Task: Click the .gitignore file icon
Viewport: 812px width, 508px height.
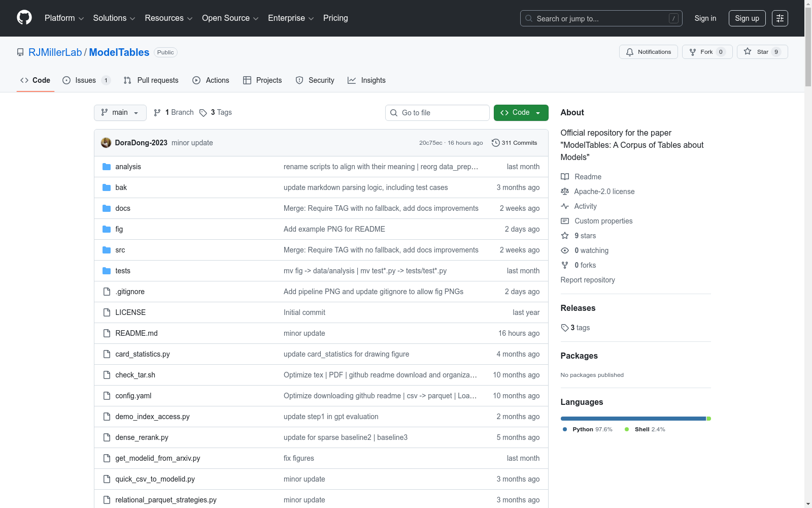Action: (x=107, y=292)
